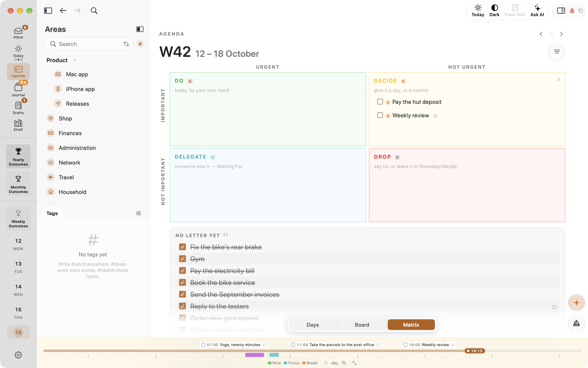
Task: Go to the Today view in the left rail
Action: pos(18,53)
